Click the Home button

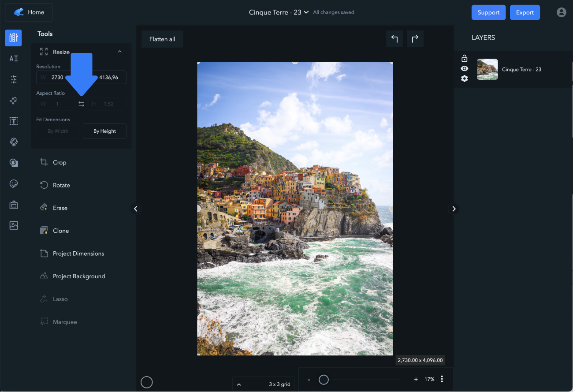(29, 12)
